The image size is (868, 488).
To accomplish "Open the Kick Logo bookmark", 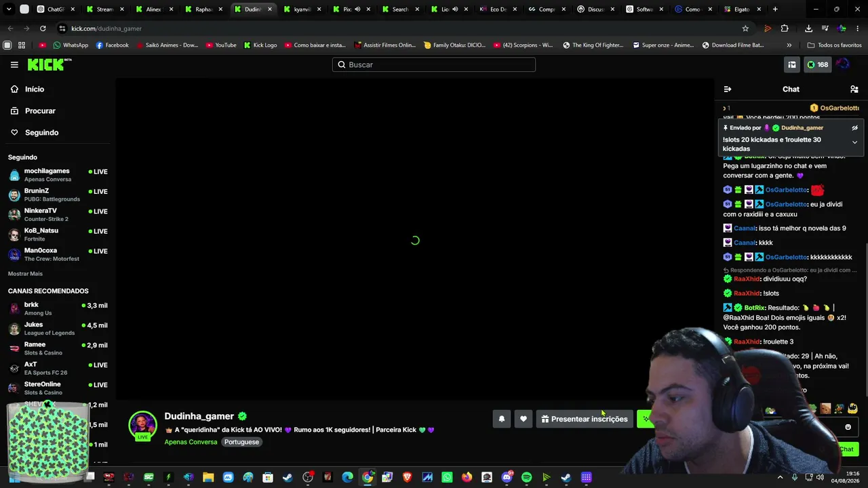I will tap(260, 45).
